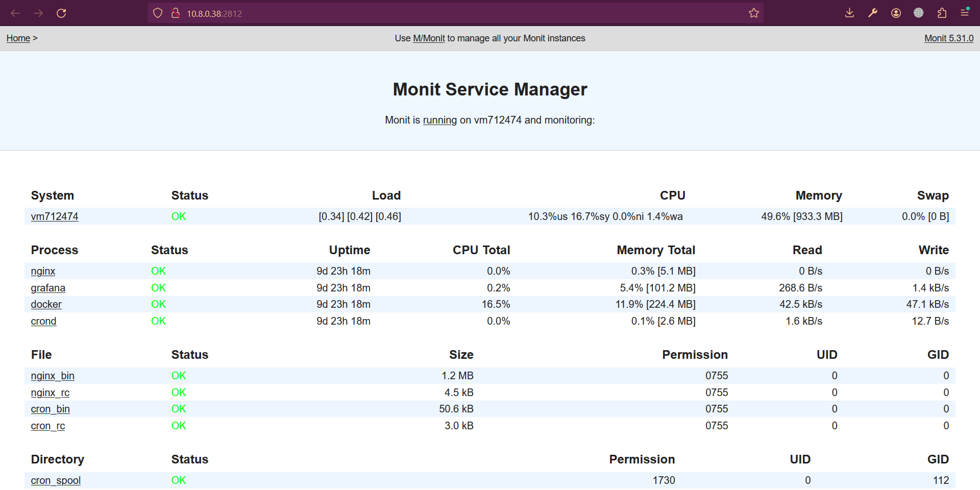The image size is (980, 490).
Task: Click crond read rate 1.6 kB/s
Action: coord(804,321)
